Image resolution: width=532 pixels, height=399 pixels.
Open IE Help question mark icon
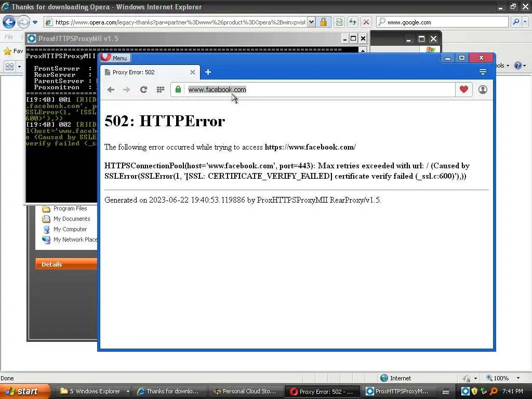[x=518, y=65]
